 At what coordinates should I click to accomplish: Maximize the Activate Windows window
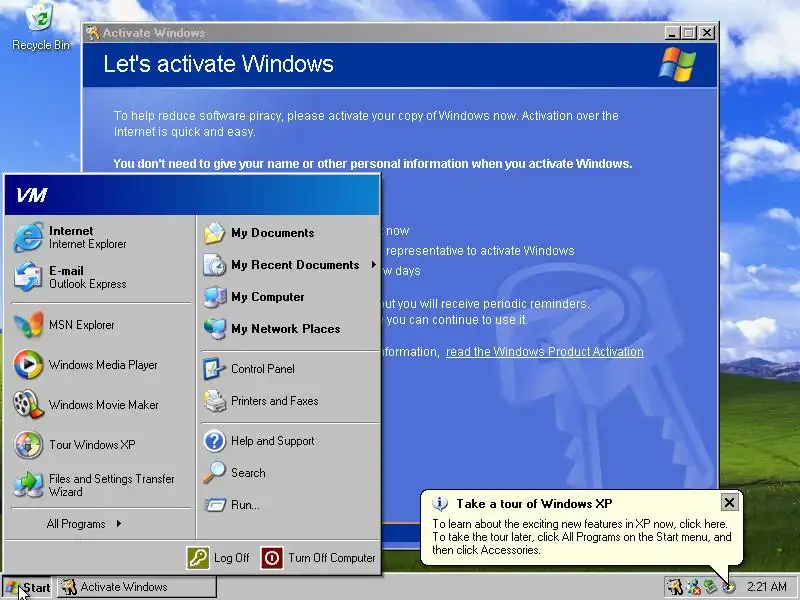coord(689,33)
